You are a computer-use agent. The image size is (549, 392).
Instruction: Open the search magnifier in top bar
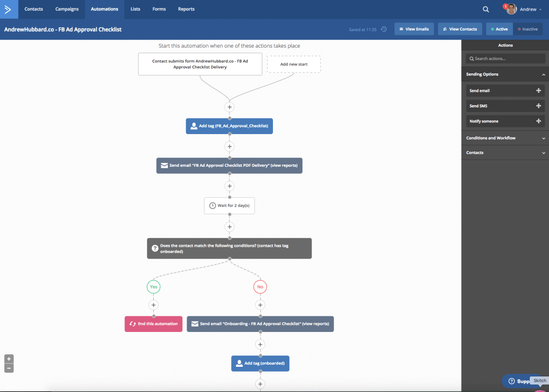(x=485, y=9)
